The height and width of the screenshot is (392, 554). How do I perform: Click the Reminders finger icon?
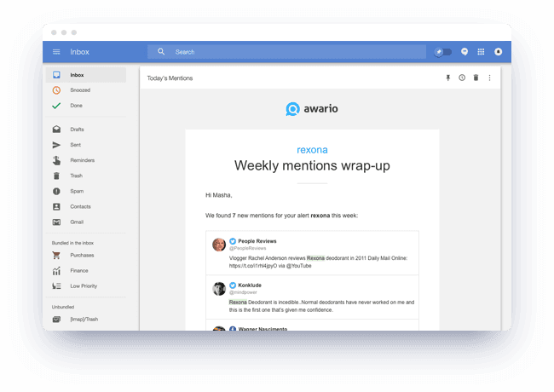[56, 160]
